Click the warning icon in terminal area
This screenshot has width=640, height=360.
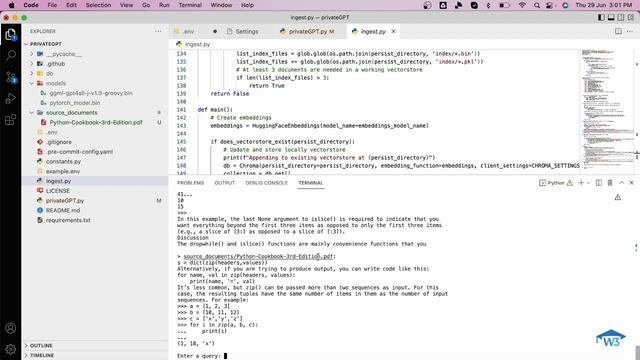[618, 197]
